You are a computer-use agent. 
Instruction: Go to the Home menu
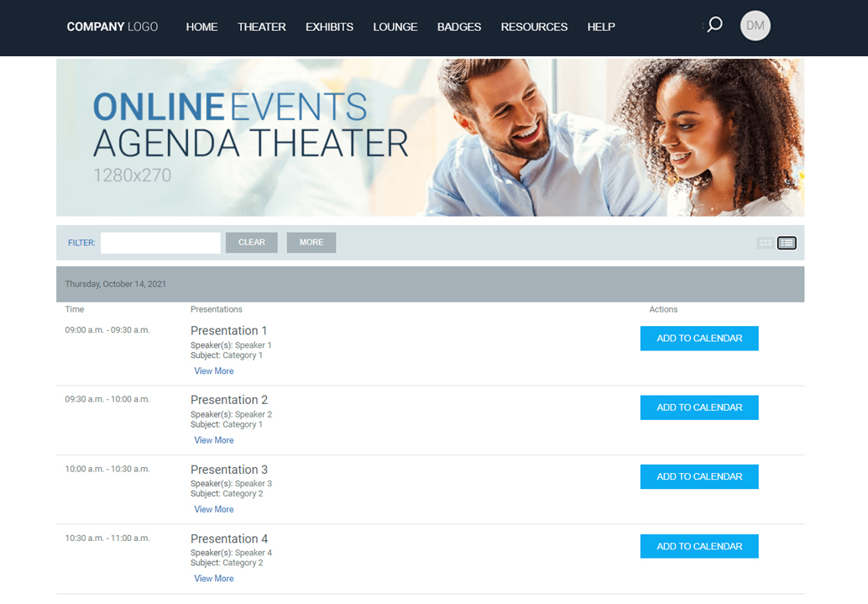pyautogui.click(x=201, y=27)
